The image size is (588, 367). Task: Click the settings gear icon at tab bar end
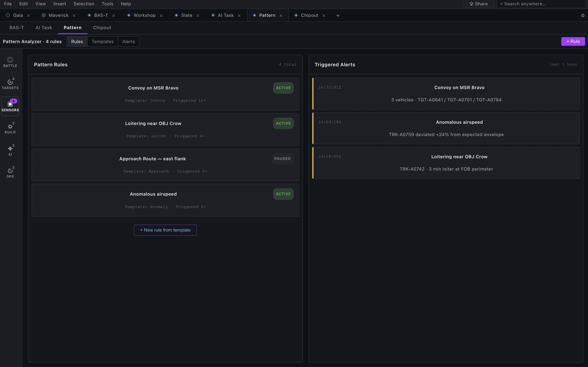tap(582, 16)
